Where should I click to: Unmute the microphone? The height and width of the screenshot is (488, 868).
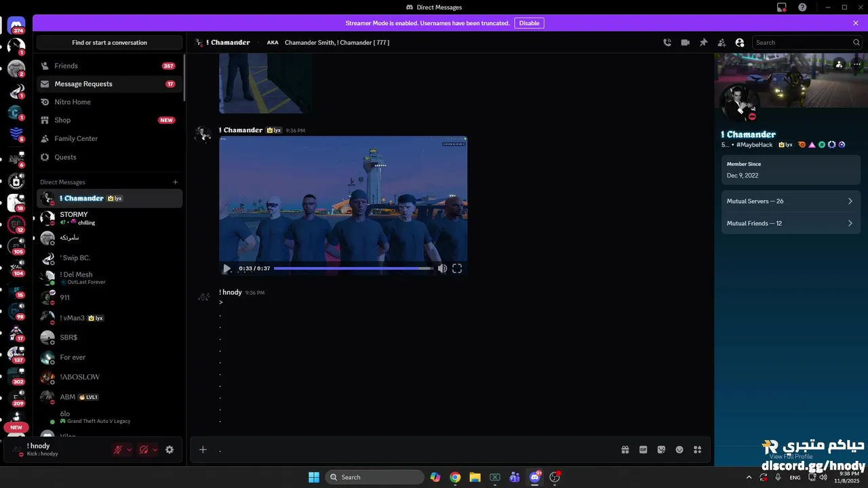point(118,449)
